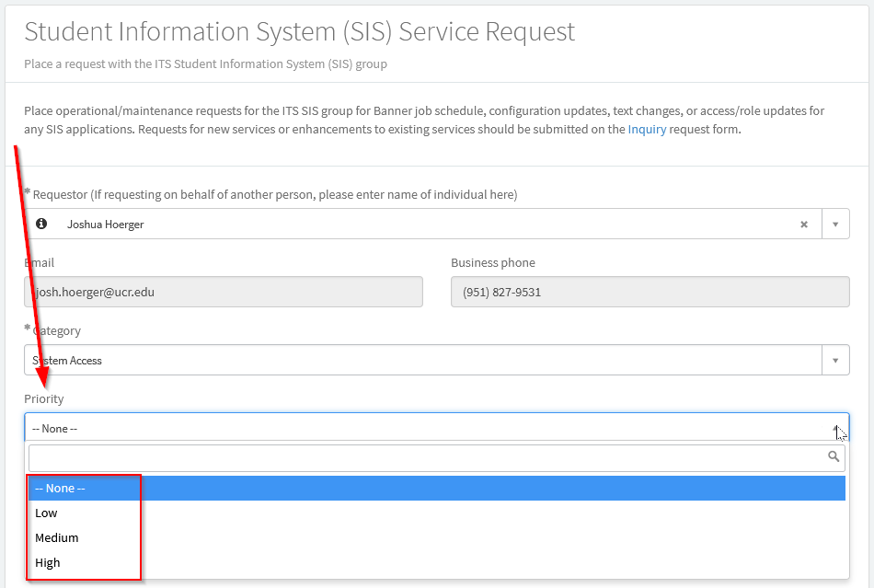Screen dimensions: 874x588
Task: Click the Priority field label
Action: click(x=44, y=399)
